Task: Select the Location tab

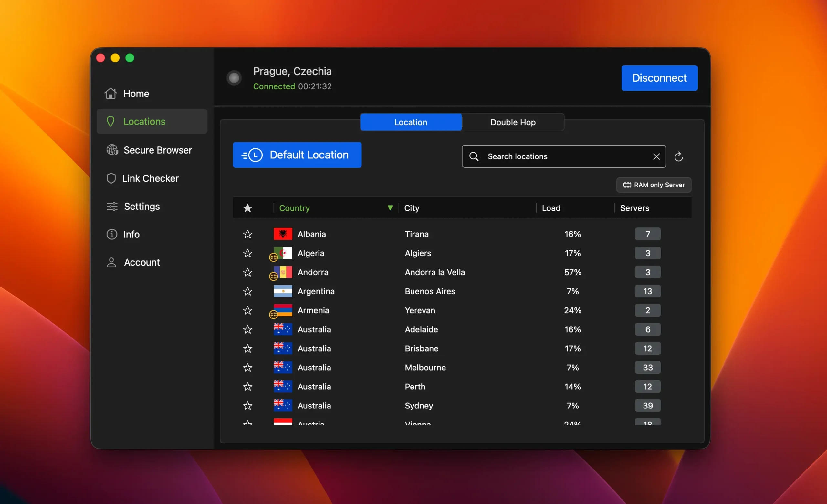Action: click(411, 122)
